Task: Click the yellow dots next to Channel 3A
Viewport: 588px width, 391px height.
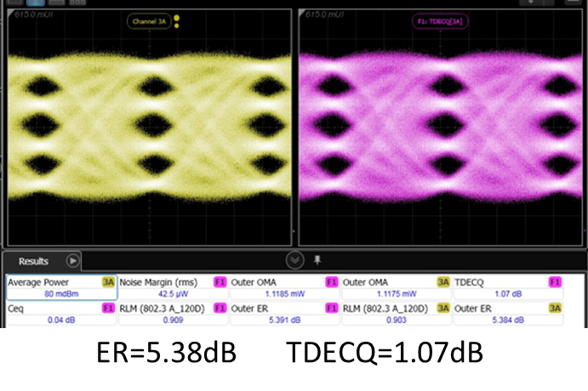Action: point(177,21)
